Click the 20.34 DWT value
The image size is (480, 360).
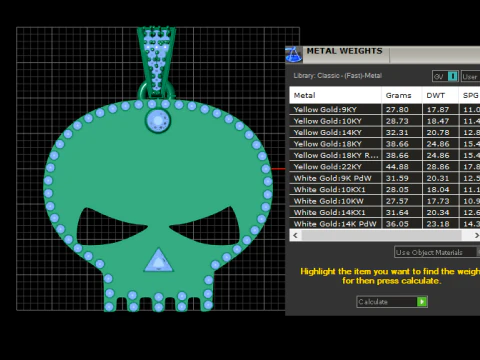tap(438, 212)
